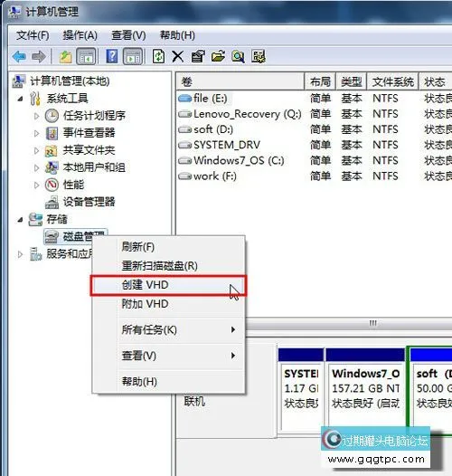
Task: Select the 磁盘管理 tree item
Action: (x=76, y=236)
